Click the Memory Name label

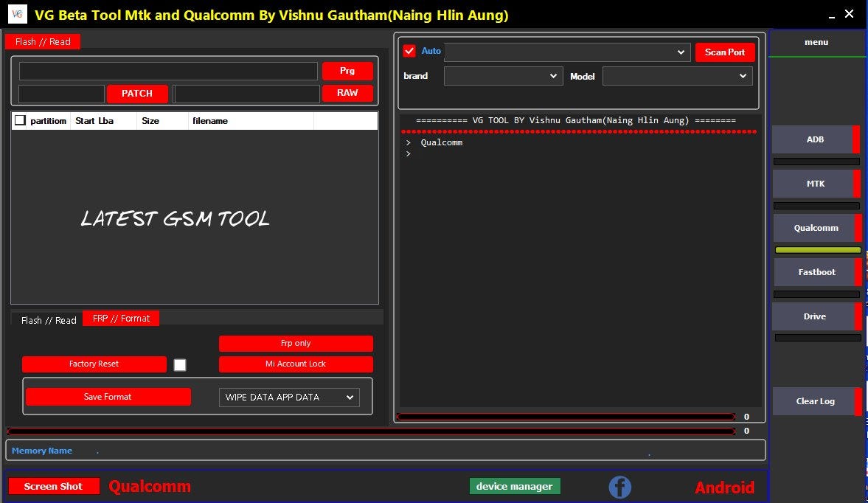pos(41,451)
